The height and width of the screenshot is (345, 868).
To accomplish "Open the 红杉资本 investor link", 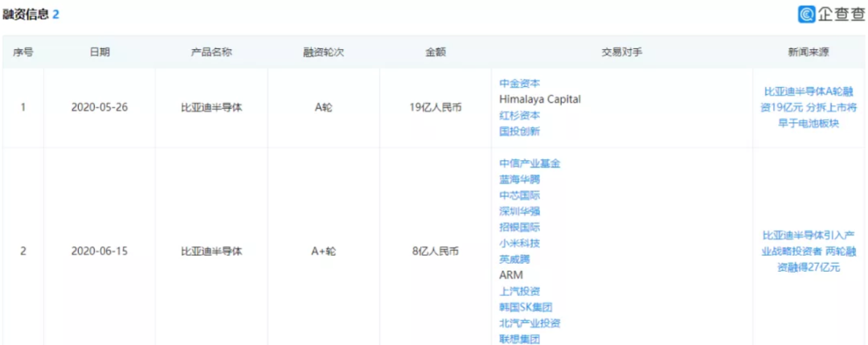I will 519,115.
